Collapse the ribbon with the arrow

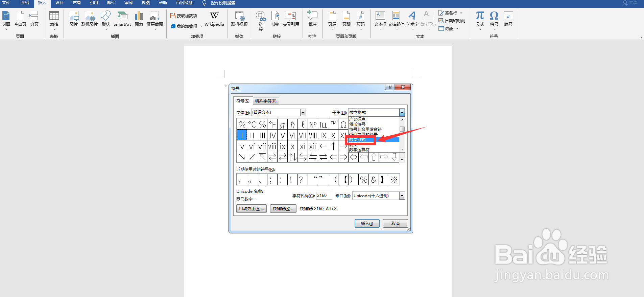(641, 37)
